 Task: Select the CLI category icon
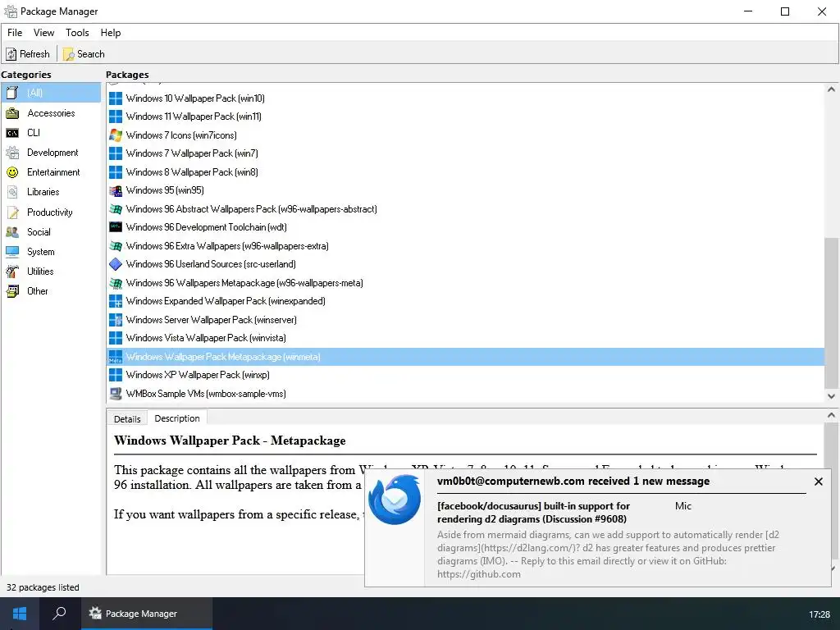(12, 133)
